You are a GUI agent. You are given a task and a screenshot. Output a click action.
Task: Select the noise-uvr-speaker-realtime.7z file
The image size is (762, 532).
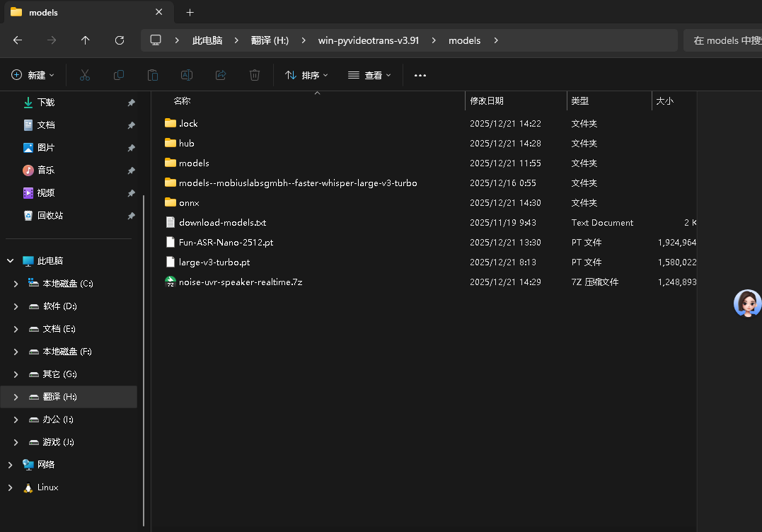(x=241, y=282)
